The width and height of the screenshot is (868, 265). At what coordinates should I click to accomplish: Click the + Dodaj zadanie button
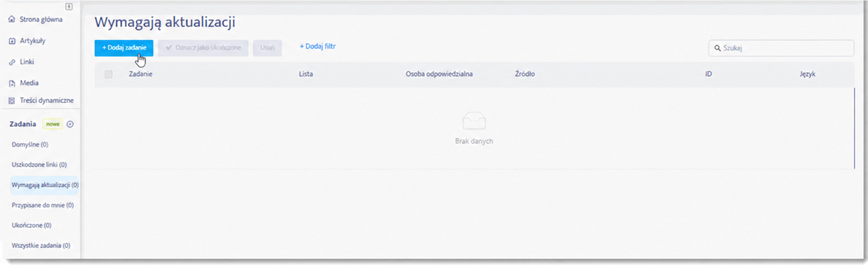[x=124, y=48]
